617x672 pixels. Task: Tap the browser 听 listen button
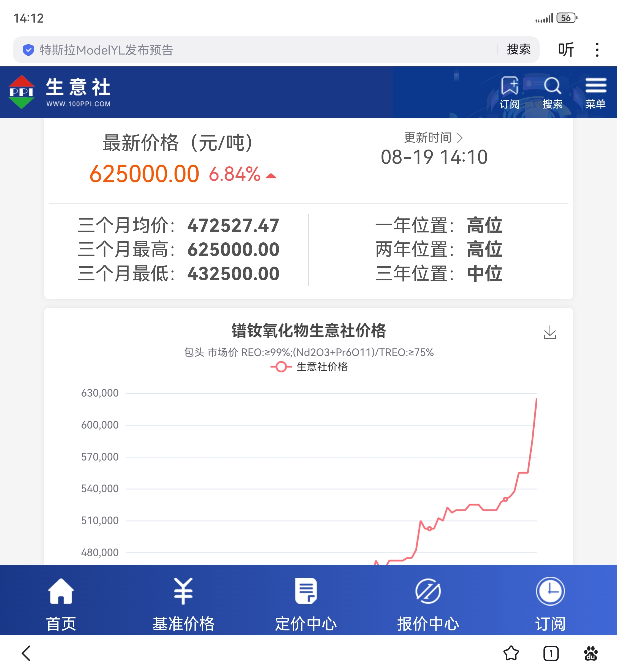(566, 50)
